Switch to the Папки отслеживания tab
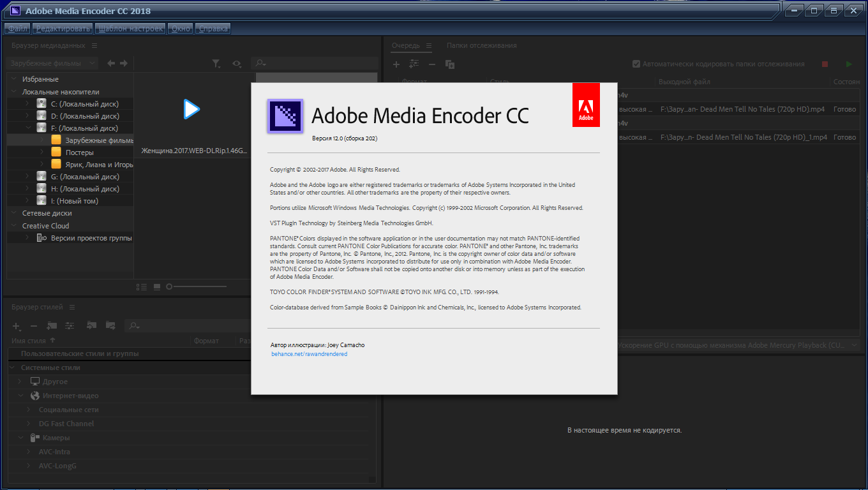This screenshot has width=868, height=490. coord(482,45)
